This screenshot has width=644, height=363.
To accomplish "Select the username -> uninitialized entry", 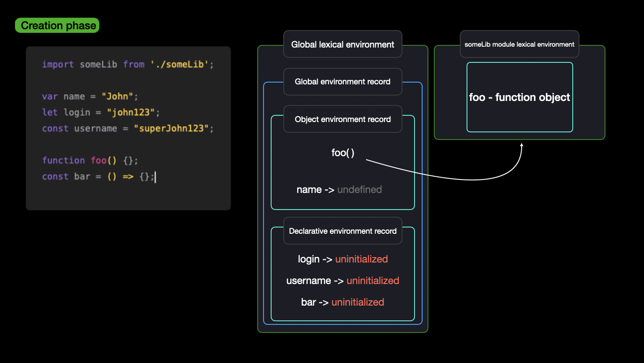I will (x=343, y=281).
